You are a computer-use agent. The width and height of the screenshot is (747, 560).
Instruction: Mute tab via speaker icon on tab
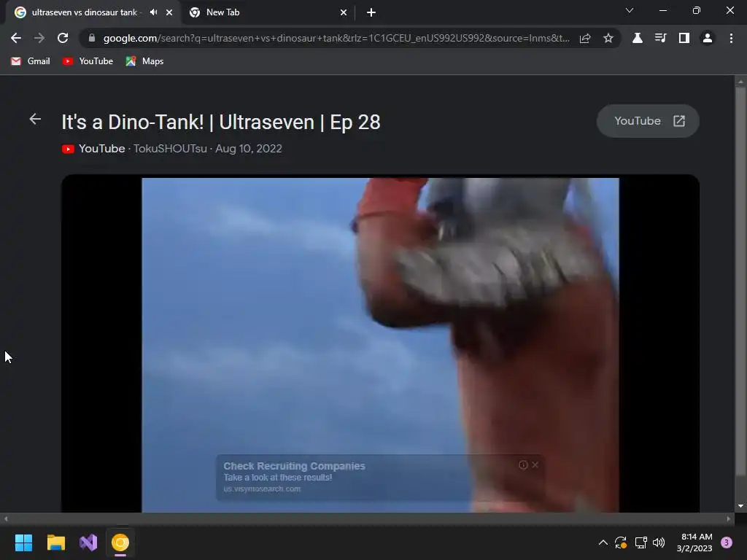[153, 12]
